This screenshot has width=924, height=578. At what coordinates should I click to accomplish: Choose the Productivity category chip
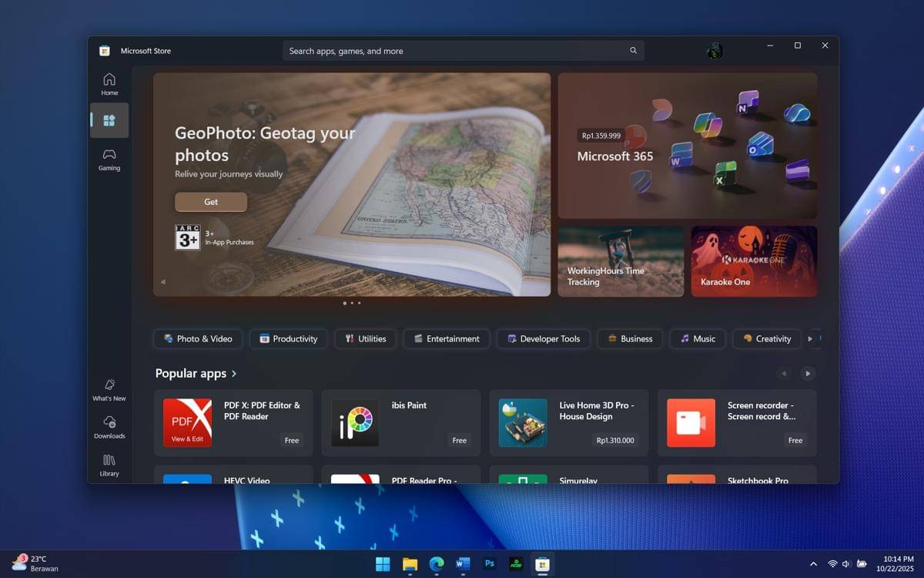(x=289, y=339)
